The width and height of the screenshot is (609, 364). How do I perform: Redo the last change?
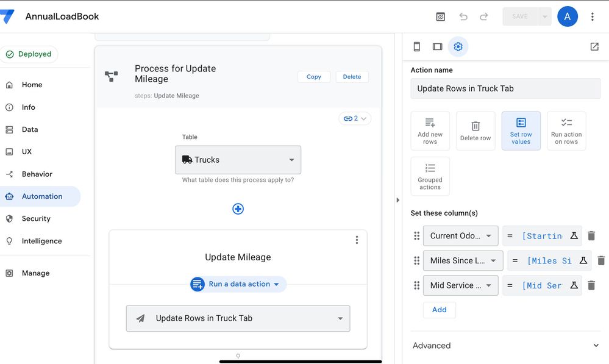484,16
